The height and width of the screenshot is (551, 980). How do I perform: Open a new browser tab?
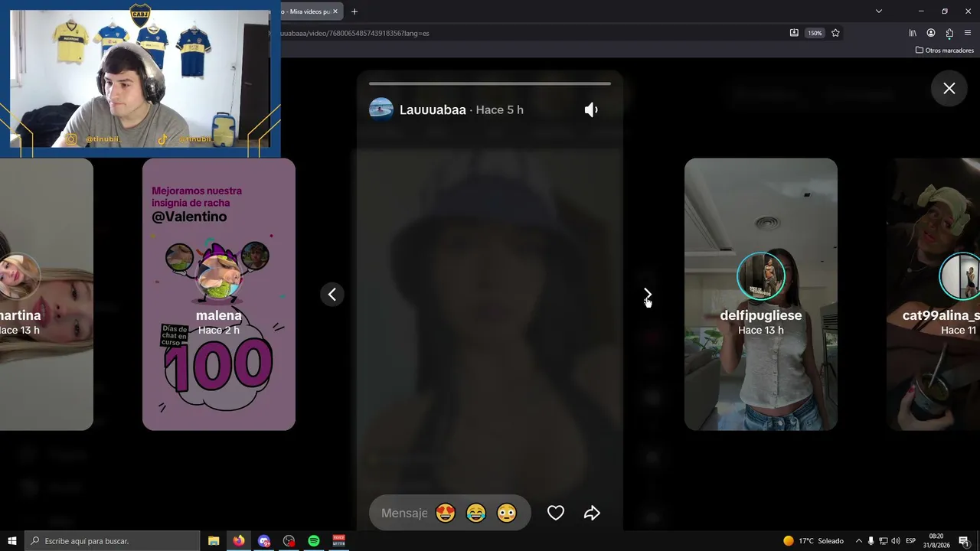point(354,11)
